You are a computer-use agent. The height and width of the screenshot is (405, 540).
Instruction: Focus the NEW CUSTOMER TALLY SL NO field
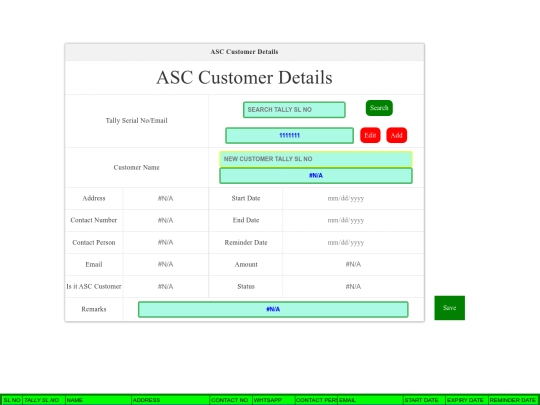[316, 159]
